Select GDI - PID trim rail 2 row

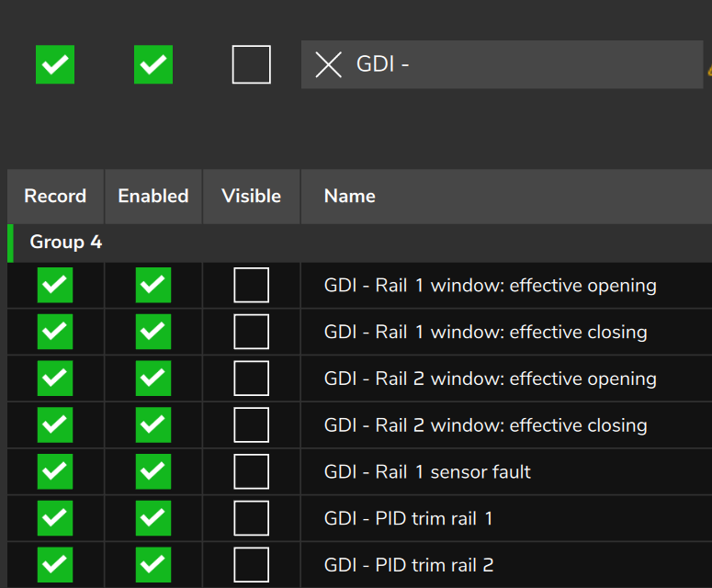506,565
